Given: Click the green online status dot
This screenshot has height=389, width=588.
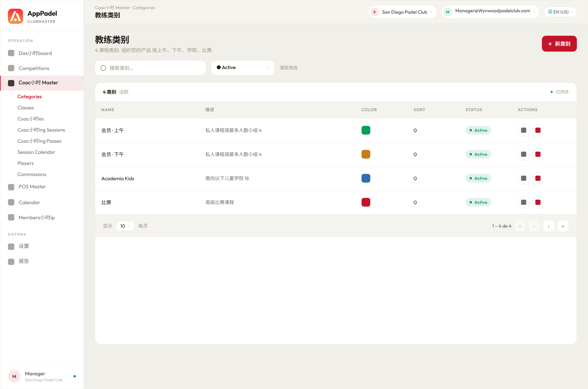Looking at the screenshot, I should coord(75,376).
